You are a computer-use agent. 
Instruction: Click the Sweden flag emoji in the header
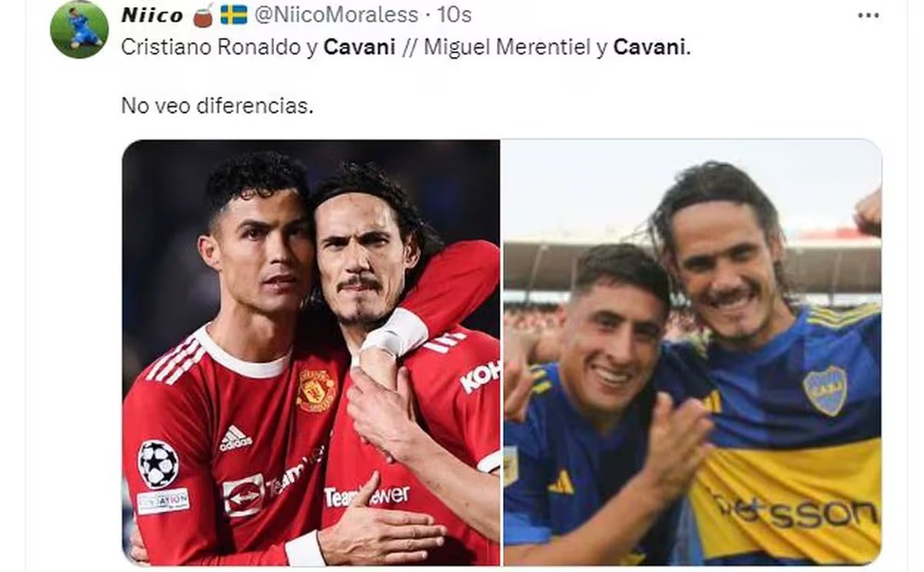(x=233, y=15)
